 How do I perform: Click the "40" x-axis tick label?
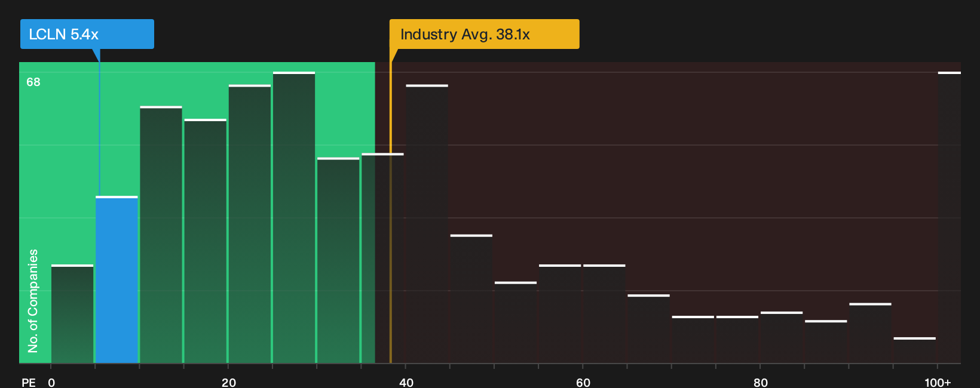[406, 382]
